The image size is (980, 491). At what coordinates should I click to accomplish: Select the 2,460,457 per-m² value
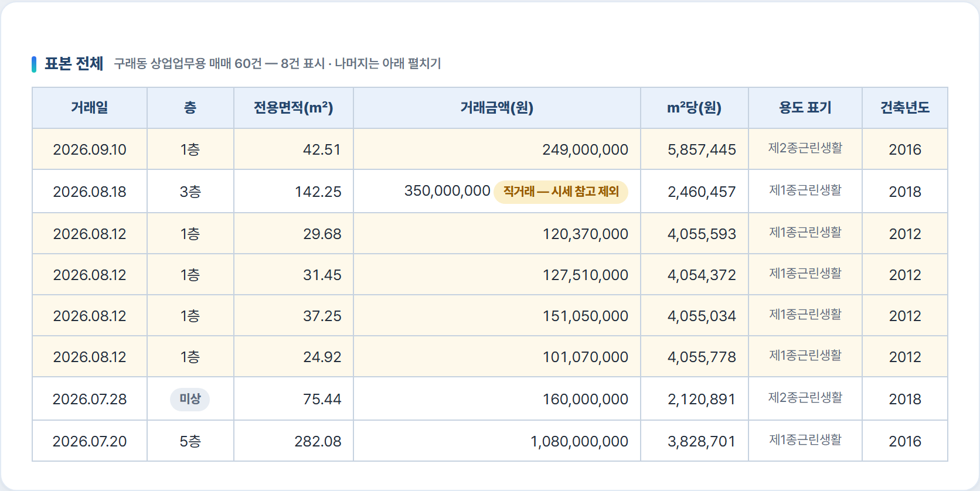(702, 192)
